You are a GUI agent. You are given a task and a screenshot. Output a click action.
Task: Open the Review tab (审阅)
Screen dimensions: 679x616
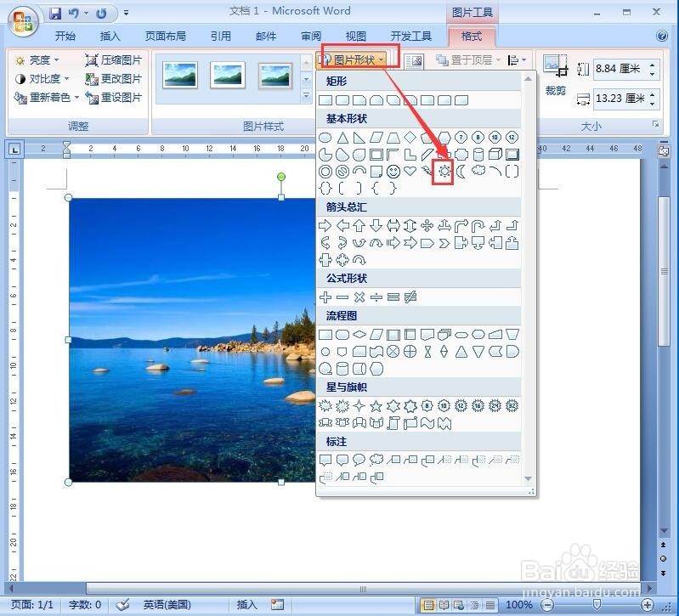click(x=311, y=36)
